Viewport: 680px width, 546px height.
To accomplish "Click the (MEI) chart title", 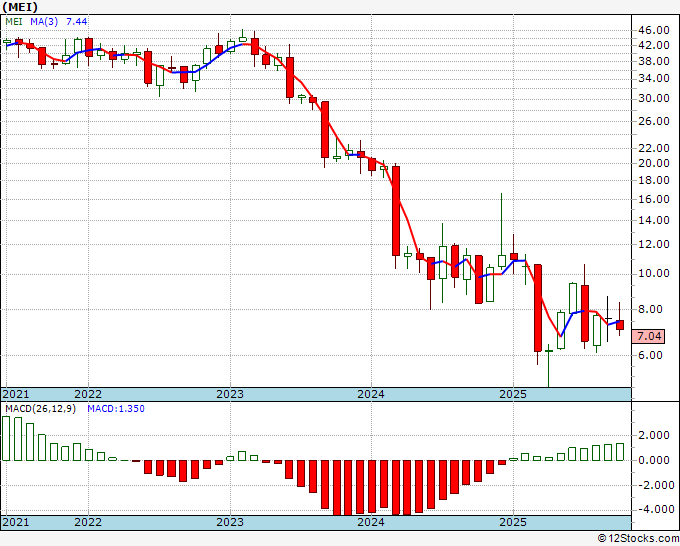I will click(20, 7).
